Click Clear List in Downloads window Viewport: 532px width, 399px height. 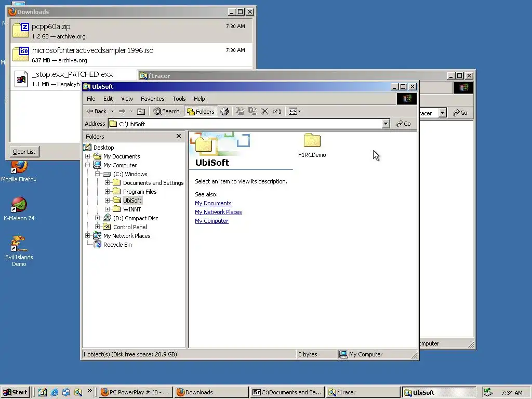click(x=24, y=152)
